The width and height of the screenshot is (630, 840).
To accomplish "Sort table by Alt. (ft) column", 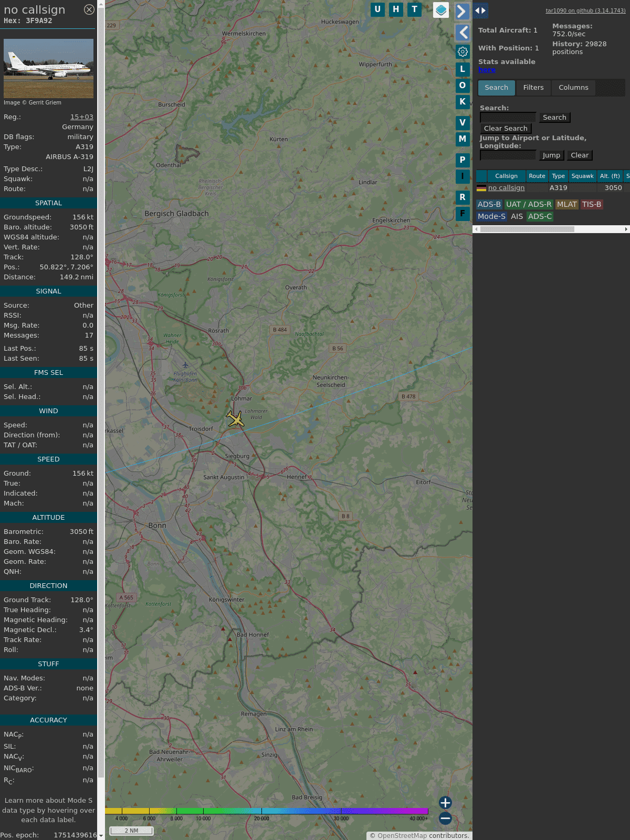I will (610, 176).
